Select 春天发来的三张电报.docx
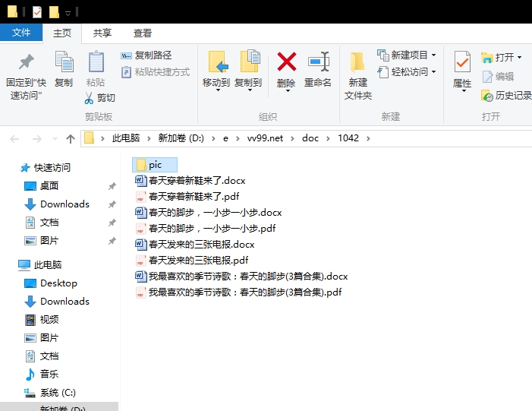The image size is (532, 411). (195, 245)
